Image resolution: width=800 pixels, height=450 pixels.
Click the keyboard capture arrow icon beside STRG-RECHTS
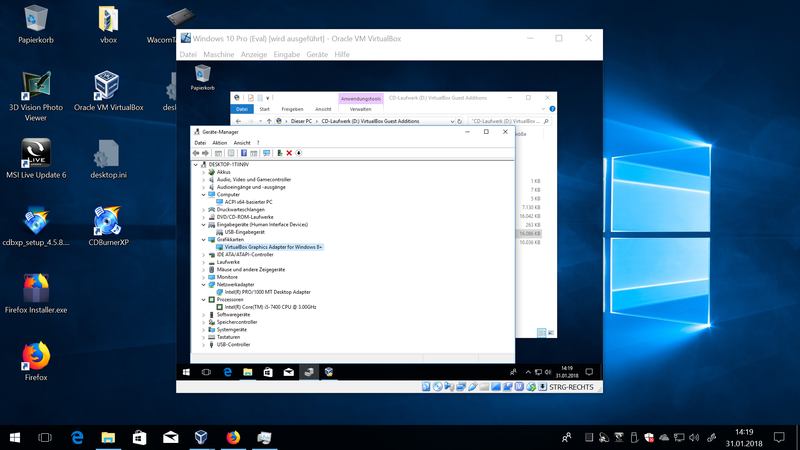[542, 387]
